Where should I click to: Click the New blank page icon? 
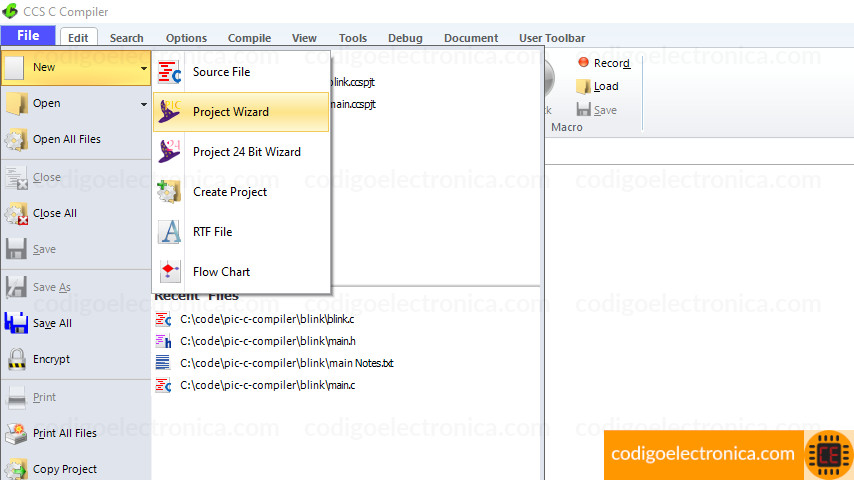click(15, 68)
